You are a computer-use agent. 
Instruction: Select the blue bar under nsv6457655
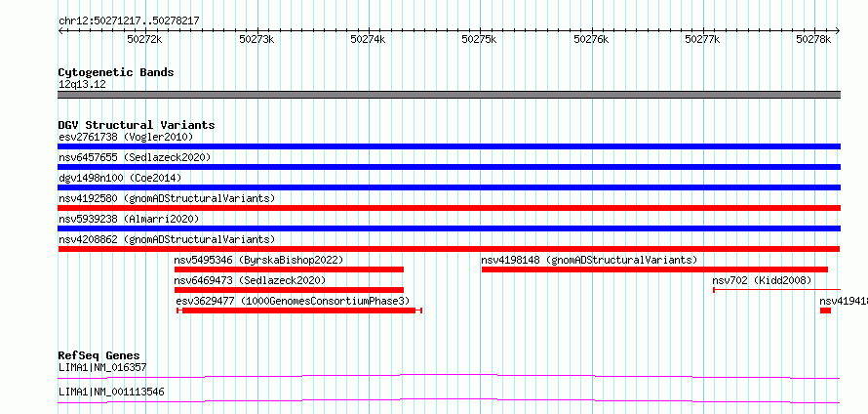[x=449, y=167]
